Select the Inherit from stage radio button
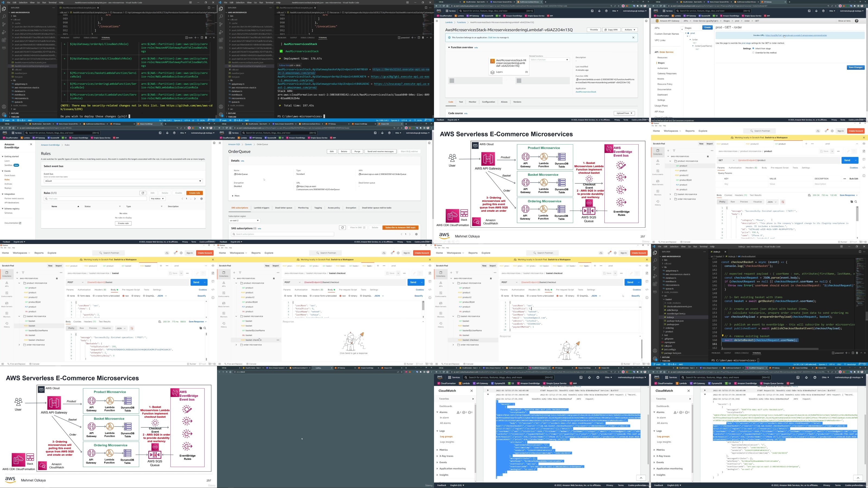The image size is (868, 488). click(754, 49)
